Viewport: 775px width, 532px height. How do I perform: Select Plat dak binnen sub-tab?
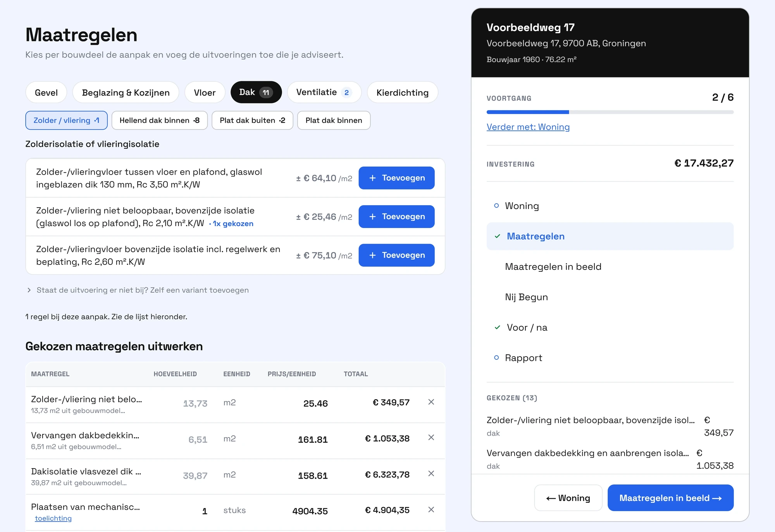click(x=334, y=120)
